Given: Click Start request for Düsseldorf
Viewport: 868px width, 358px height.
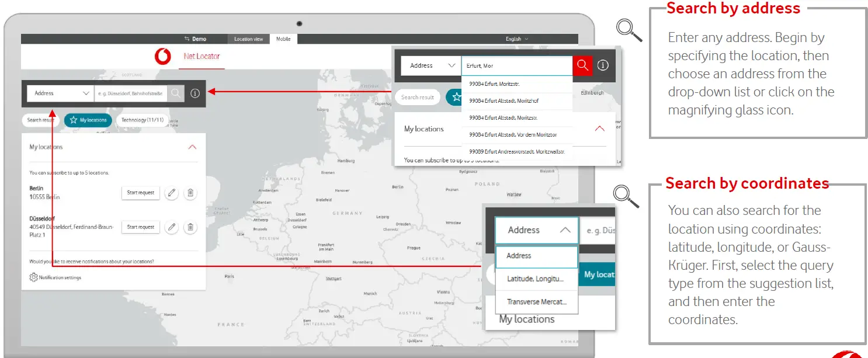Looking at the screenshot, I should tap(141, 227).
